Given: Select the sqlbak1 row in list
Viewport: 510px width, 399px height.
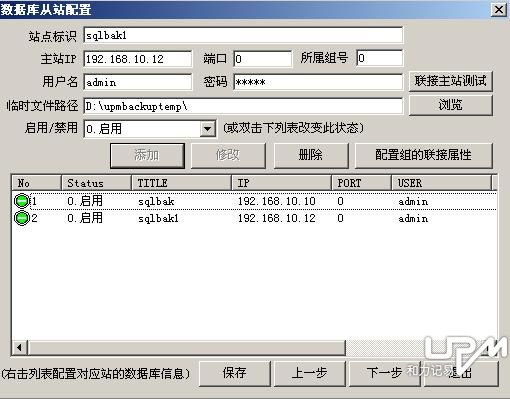Looking at the screenshot, I should 255,218.
